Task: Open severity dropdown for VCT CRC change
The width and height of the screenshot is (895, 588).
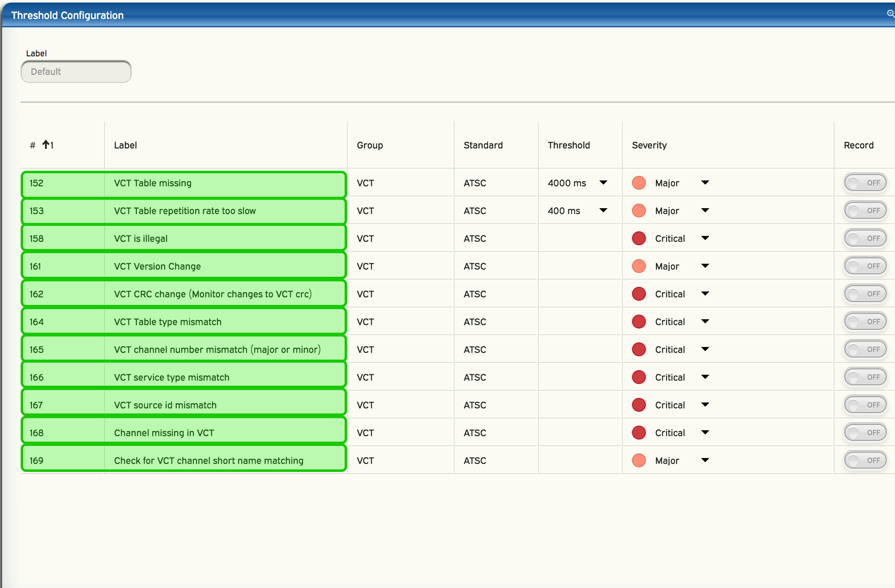Action: point(705,294)
